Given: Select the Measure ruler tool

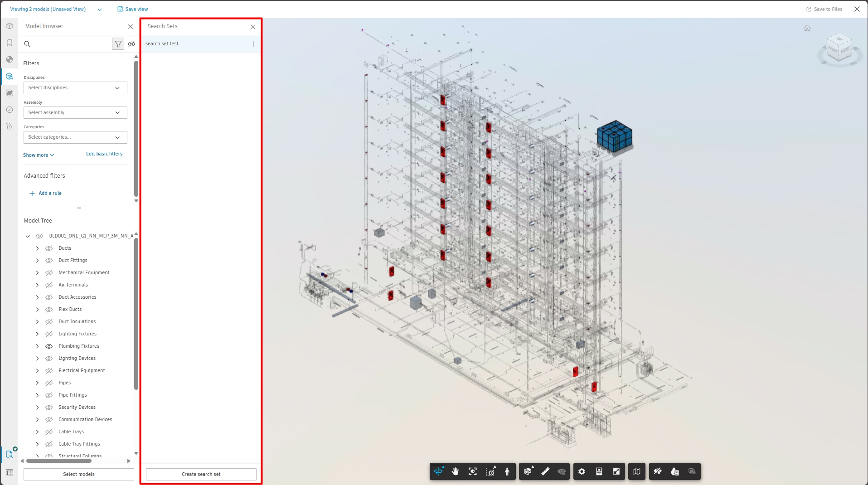Looking at the screenshot, I should [545, 471].
